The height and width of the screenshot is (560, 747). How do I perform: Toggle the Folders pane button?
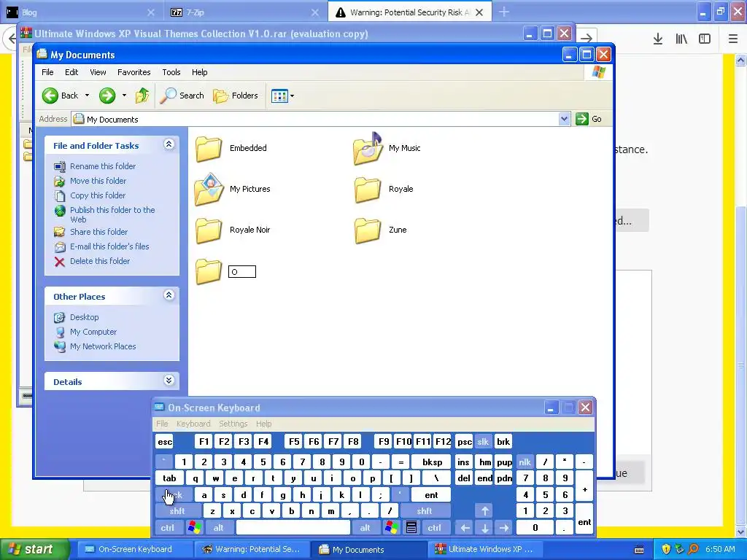click(236, 96)
